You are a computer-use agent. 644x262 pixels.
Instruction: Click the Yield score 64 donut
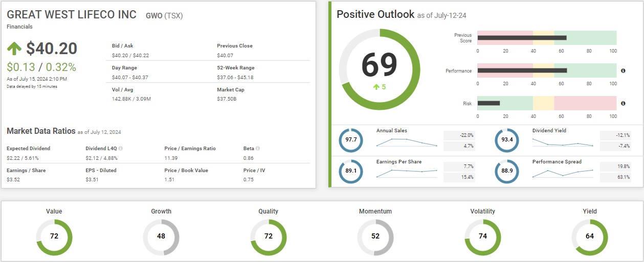[590, 236]
